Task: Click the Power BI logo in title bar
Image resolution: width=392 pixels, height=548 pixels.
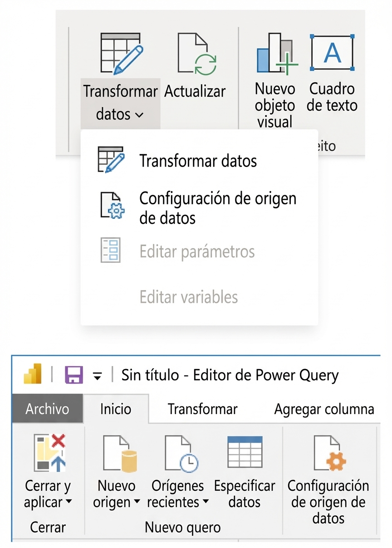Action: click(x=33, y=374)
